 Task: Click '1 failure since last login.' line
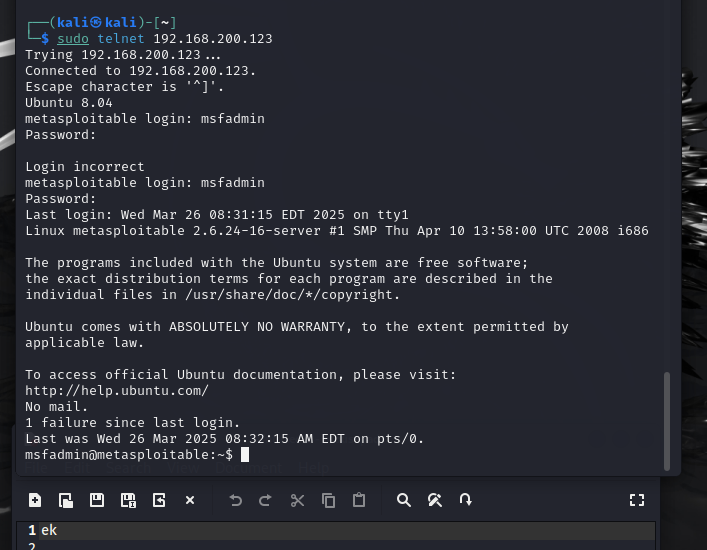[133, 423]
